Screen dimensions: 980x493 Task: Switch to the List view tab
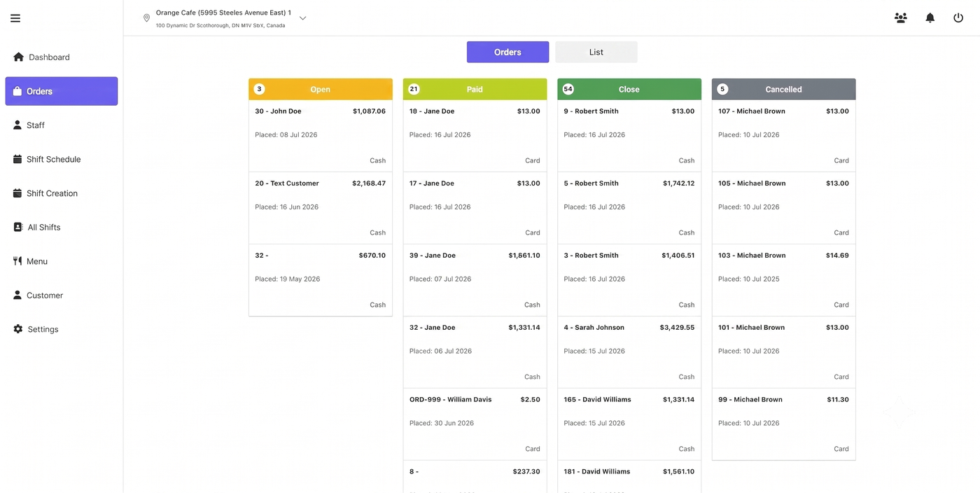(596, 52)
